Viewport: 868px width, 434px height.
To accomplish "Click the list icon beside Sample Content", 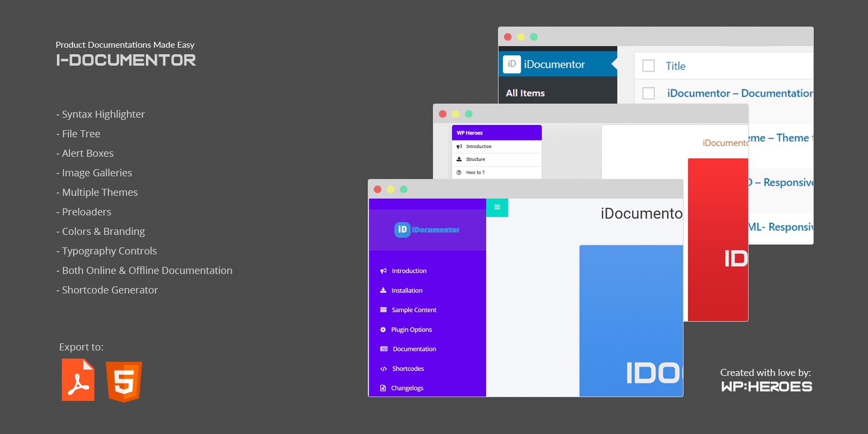I will (384, 310).
